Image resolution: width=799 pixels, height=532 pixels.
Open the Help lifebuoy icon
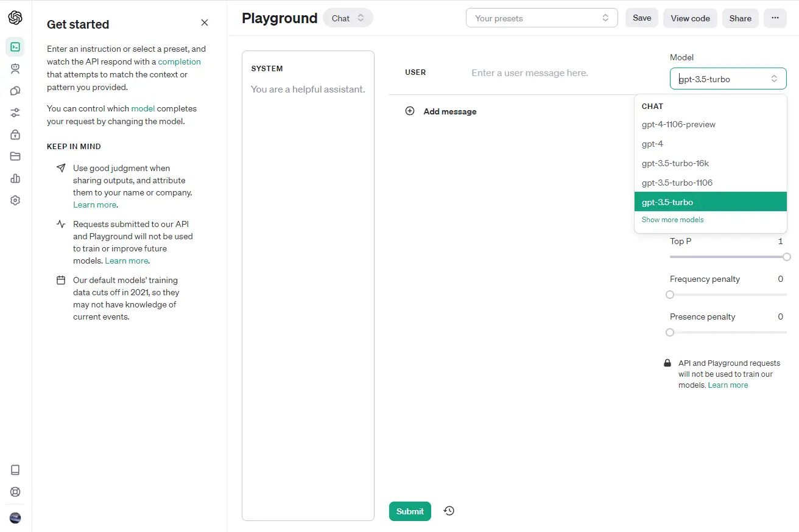point(15,492)
